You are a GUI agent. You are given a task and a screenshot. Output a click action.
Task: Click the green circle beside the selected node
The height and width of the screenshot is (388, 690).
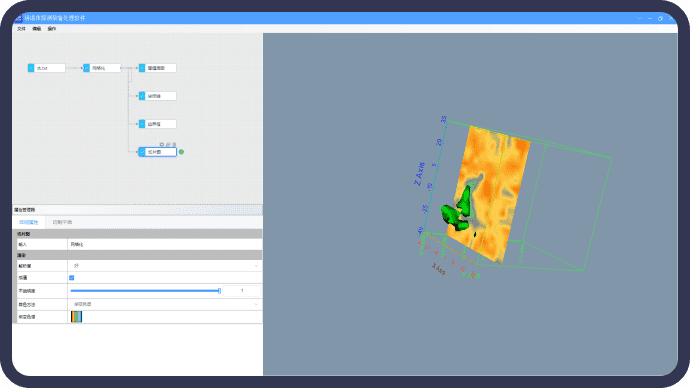[181, 152]
